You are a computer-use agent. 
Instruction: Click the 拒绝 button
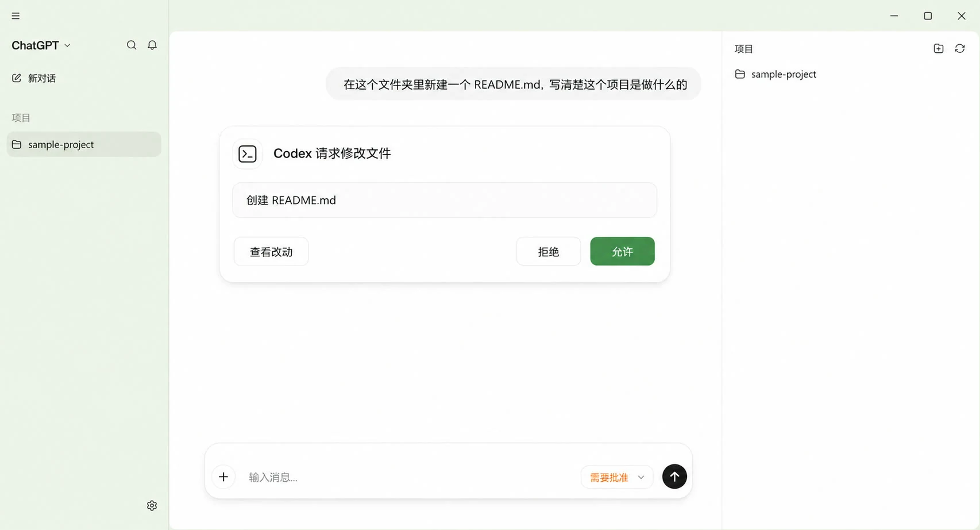548,251
